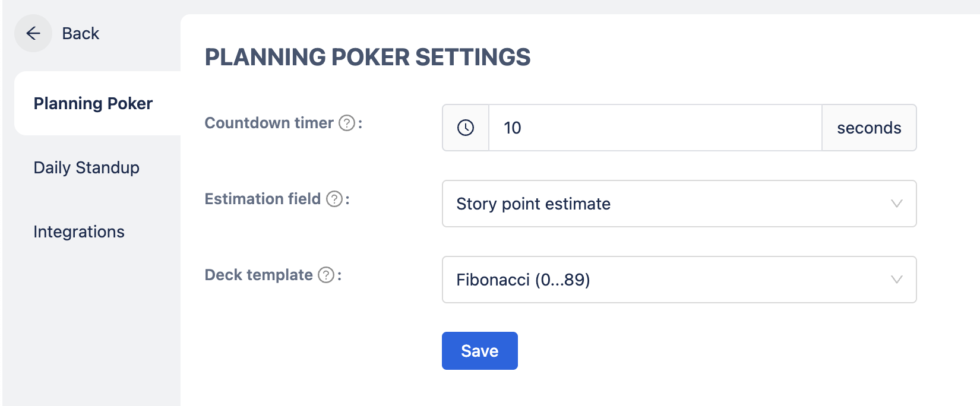Save the planning poker settings
The height and width of the screenshot is (406, 980).
click(479, 351)
